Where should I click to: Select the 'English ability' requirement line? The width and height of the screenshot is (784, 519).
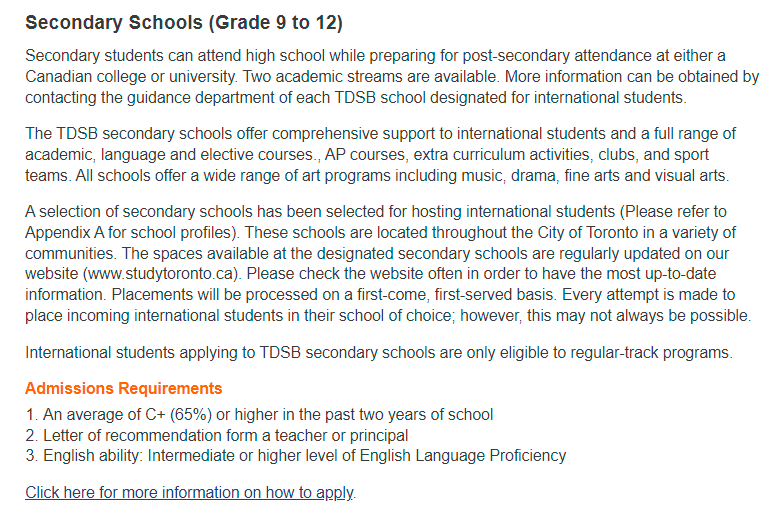[296, 456]
